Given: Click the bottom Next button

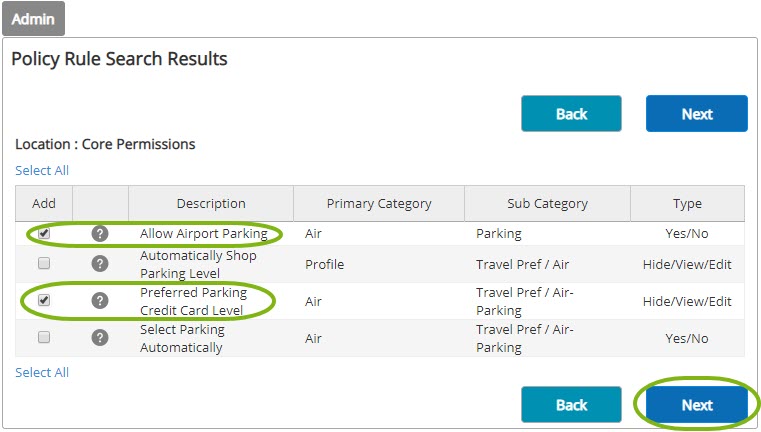Looking at the screenshot, I should click(x=696, y=405).
